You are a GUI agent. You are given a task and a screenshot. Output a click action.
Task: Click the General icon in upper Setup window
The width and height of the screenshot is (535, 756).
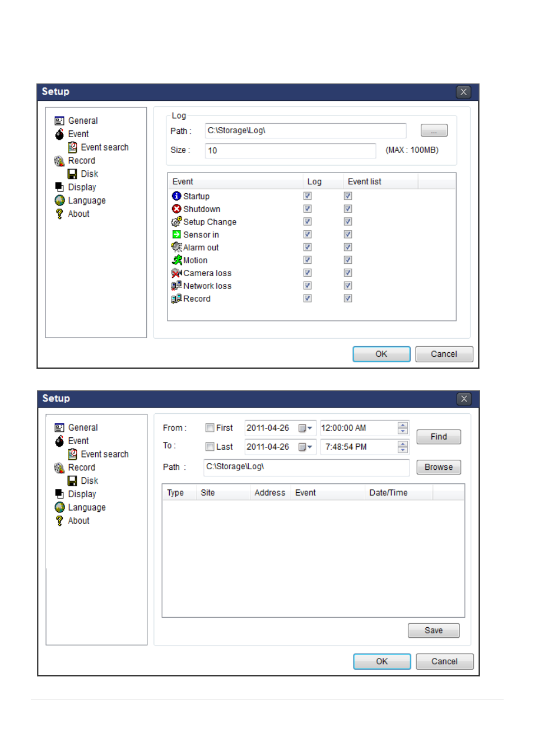[x=59, y=121]
